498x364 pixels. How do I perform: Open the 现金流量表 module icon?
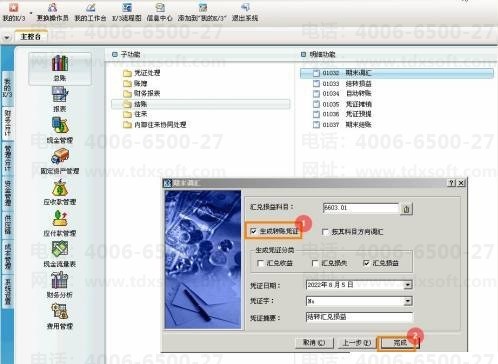pyautogui.click(x=60, y=254)
